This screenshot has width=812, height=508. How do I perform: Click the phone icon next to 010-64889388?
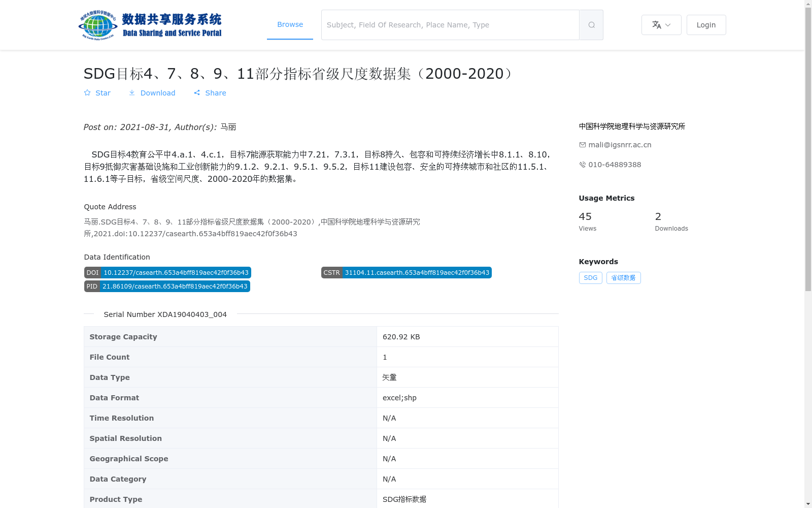pyautogui.click(x=582, y=165)
